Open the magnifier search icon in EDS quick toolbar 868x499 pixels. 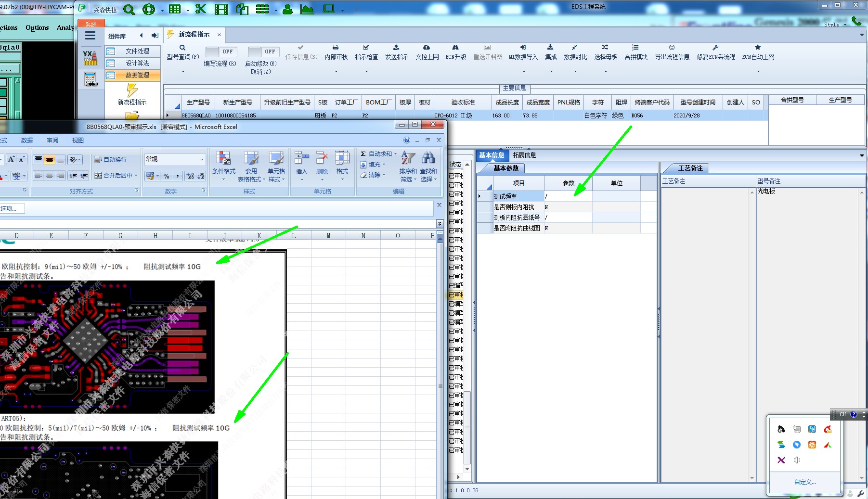129,9
